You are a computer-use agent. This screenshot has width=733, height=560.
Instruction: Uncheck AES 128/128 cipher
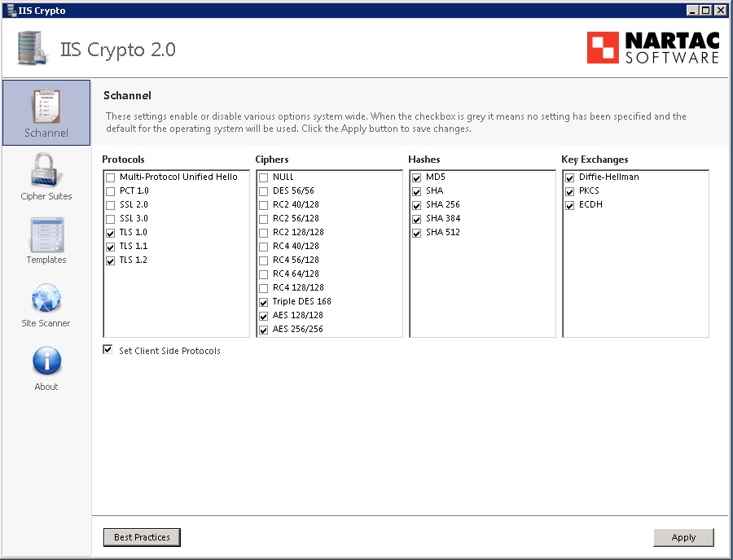(x=264, y=316)
